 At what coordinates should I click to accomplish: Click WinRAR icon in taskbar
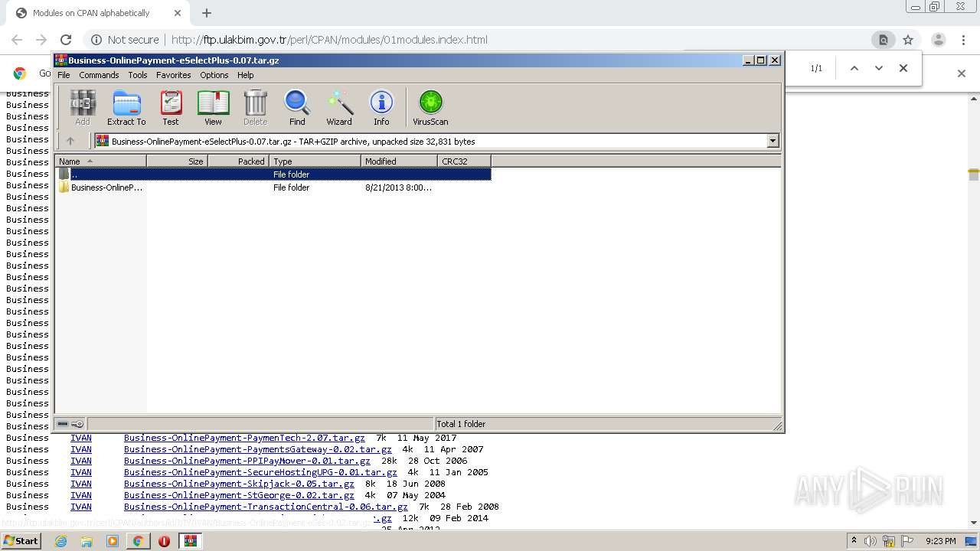(190, 541)
